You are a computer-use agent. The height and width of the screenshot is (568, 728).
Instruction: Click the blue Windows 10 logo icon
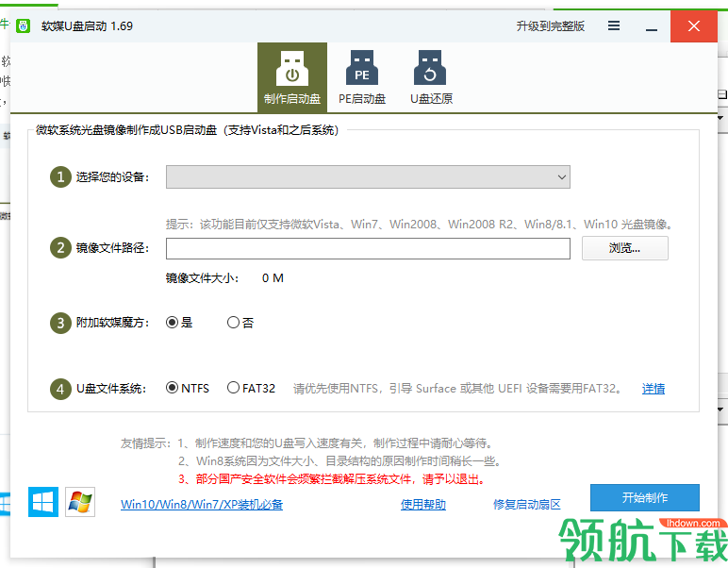pos(43,502)
